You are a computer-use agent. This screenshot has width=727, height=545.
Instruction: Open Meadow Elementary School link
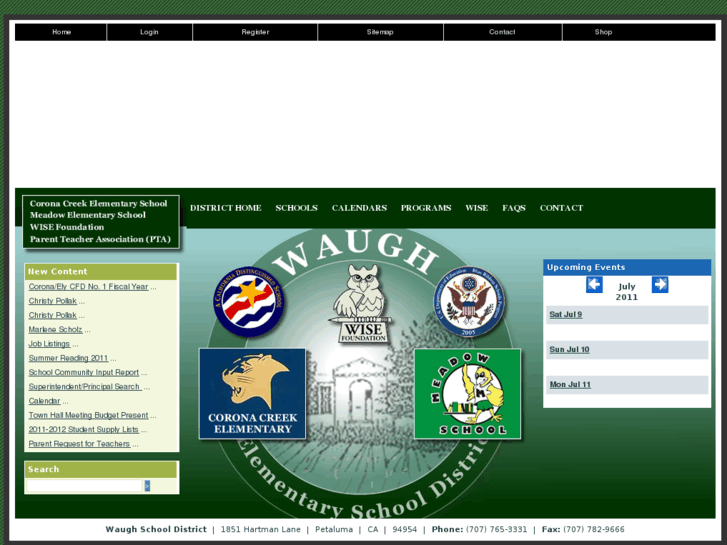click(x=88, y=215)
